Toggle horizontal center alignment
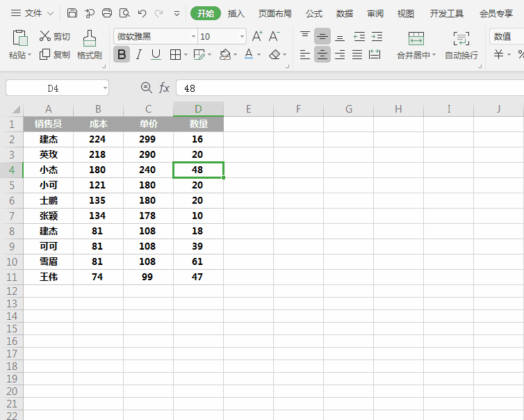Image resolution: width=524 pixels, height=420 pixels. pyautogui.click(x=322, y=54)
